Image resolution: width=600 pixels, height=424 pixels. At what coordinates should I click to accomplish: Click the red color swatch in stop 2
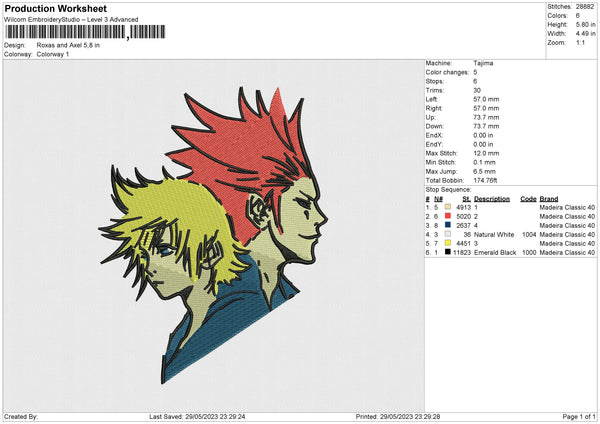(448, 216)
